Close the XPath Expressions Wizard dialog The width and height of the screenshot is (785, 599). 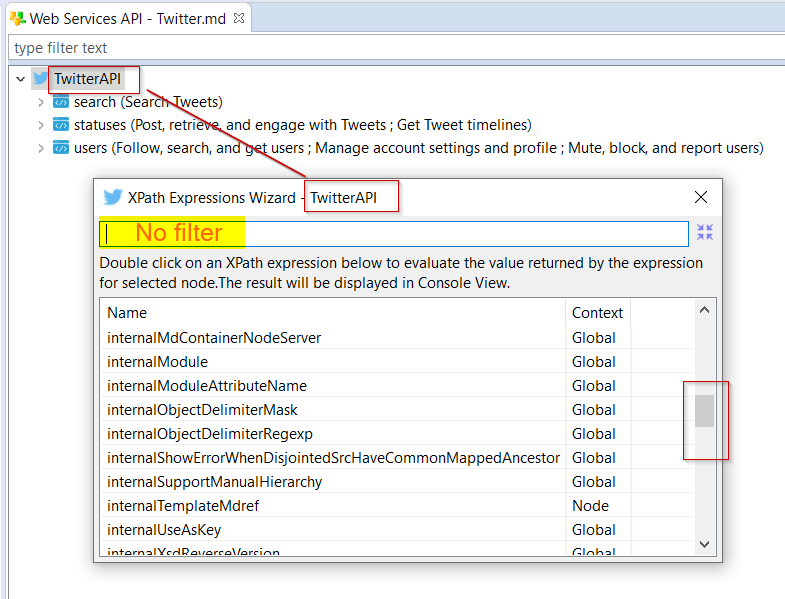(x=701, y=197)
